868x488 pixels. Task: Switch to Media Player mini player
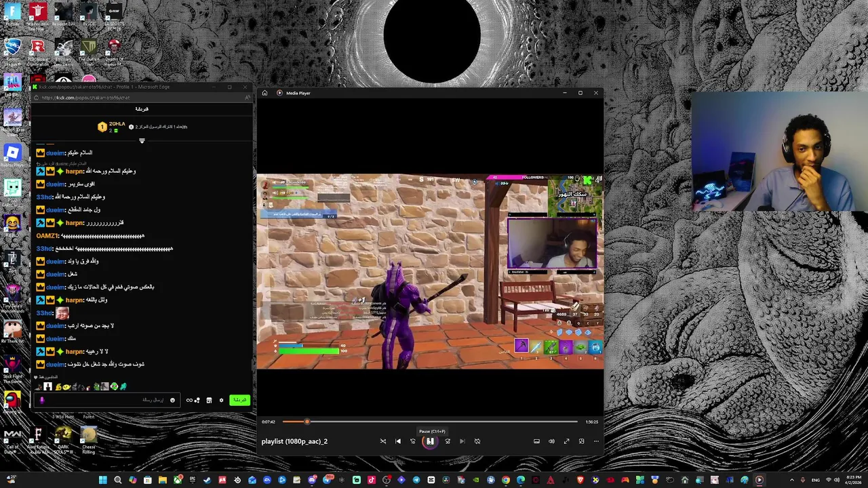click(x=581, y=441)
